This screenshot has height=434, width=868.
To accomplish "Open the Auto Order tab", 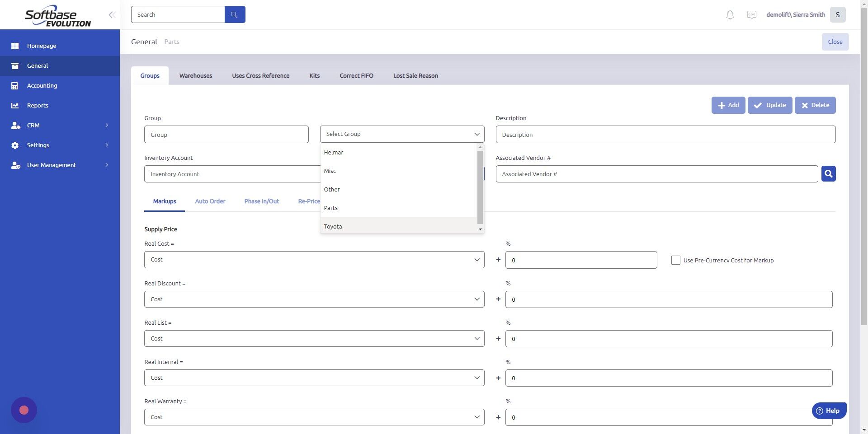I will click(210, 201).
